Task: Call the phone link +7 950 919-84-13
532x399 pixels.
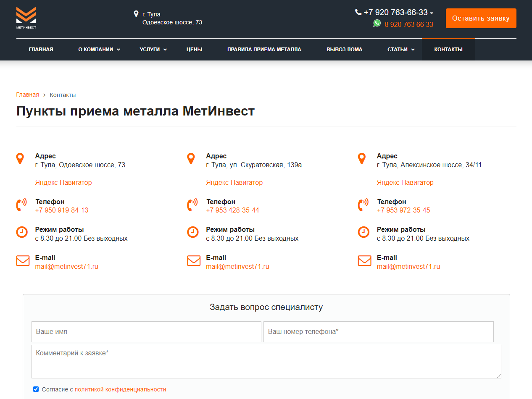Action: (x=62, y=210)
